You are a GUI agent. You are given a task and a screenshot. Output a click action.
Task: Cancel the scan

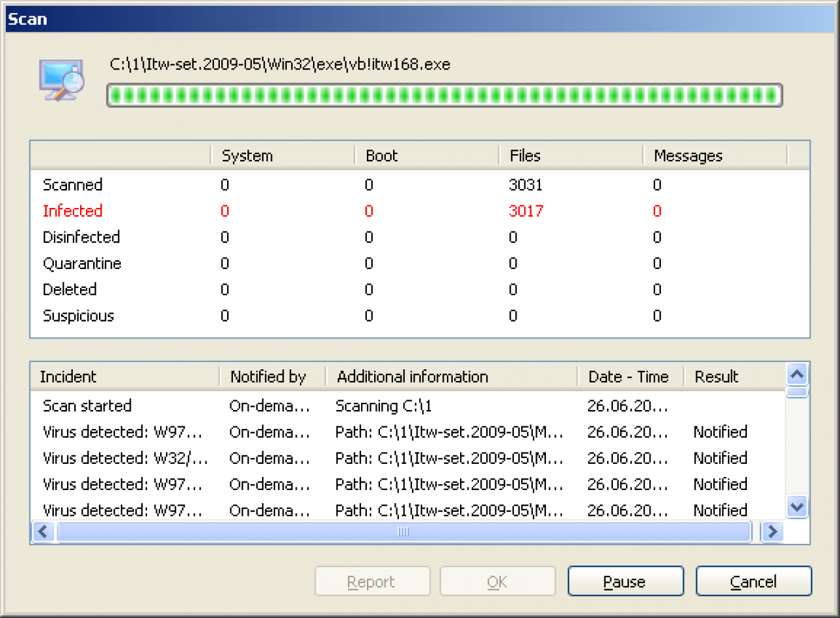click(754, 581)
